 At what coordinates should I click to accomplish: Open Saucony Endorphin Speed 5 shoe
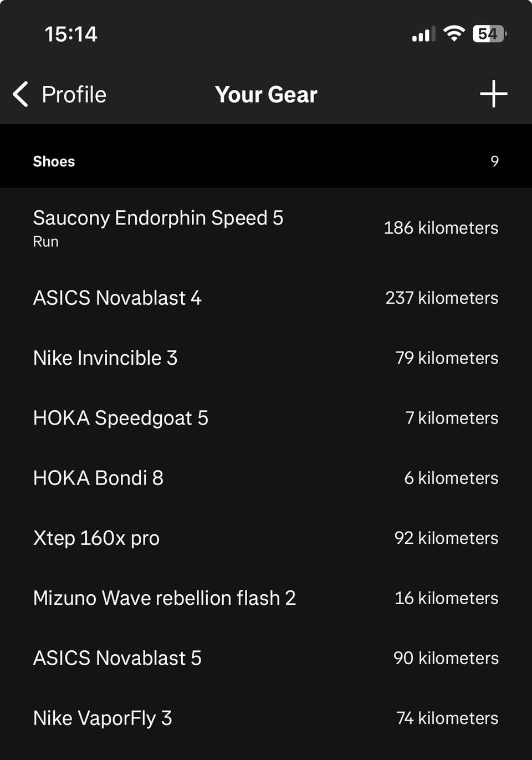tap(266, 228)
